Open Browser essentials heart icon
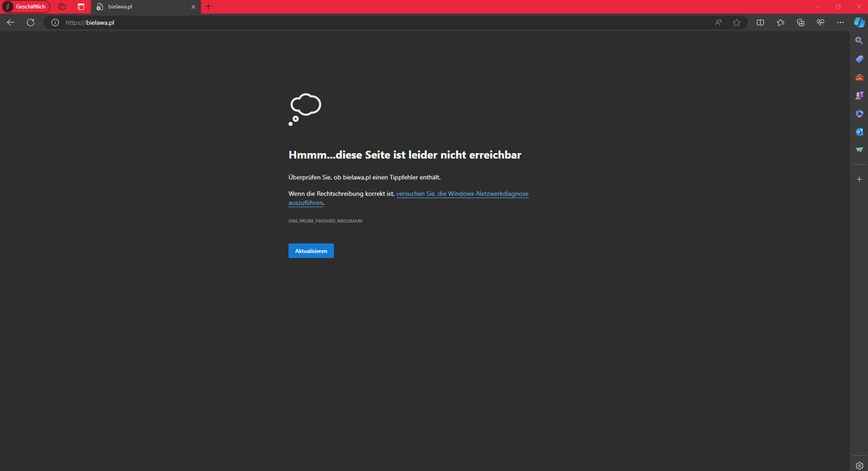 point(820,23)
